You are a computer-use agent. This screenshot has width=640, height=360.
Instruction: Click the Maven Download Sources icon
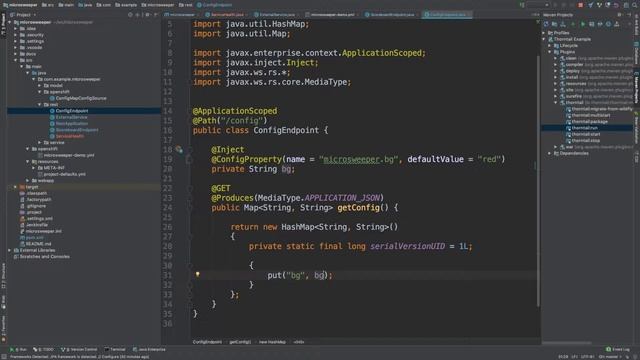[x=563, y=24]
